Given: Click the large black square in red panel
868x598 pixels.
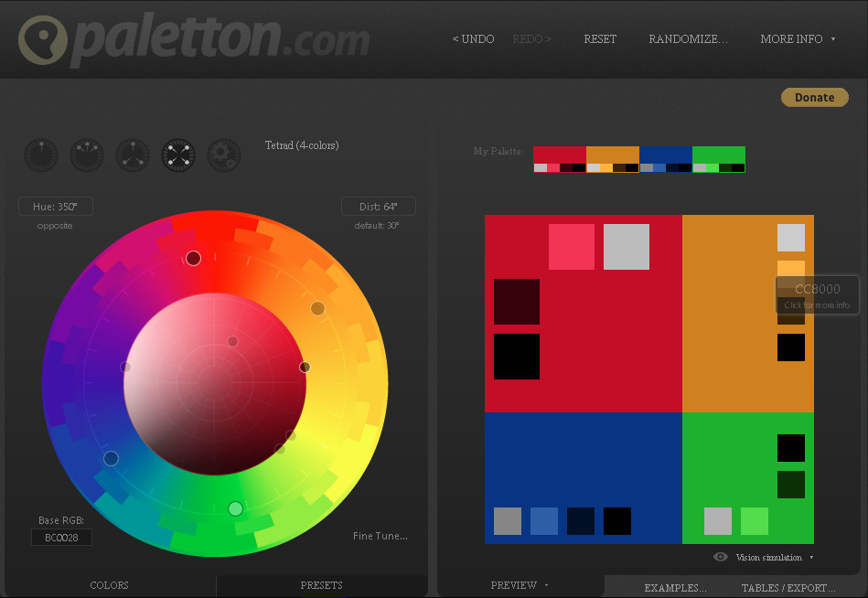Looking at the screenshot, I should (517, 357).
